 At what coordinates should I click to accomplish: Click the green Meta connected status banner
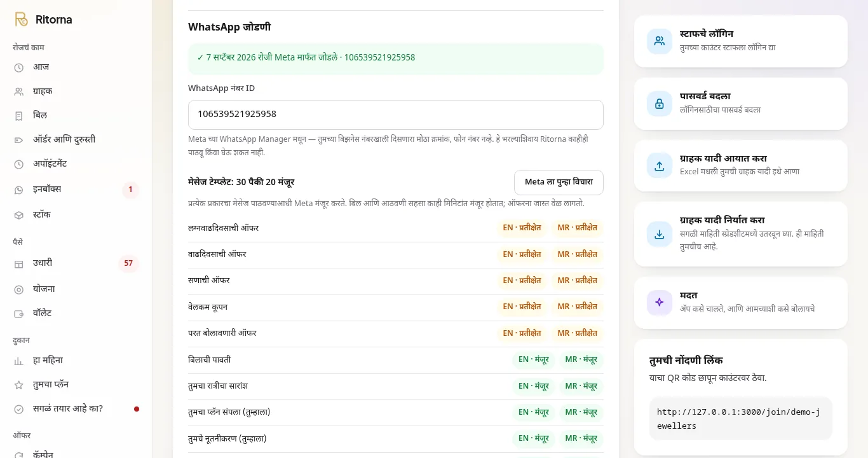click(x=396, y=59)
